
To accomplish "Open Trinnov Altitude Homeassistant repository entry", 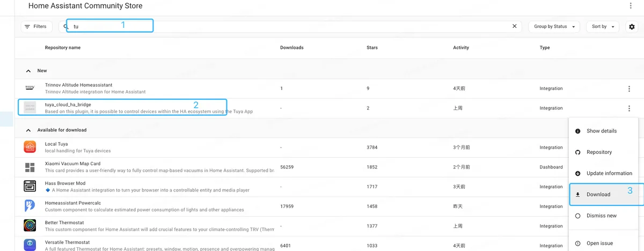I will [x=329, y=88].
